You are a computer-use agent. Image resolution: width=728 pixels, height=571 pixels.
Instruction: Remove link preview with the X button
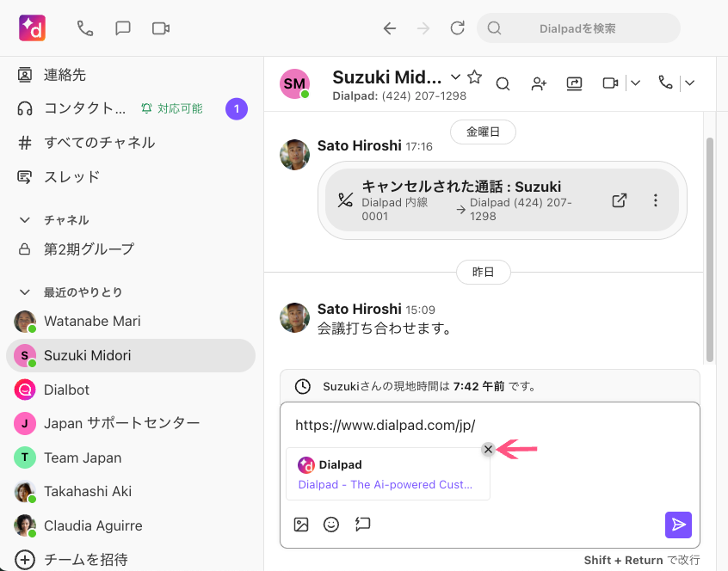click(488, 449)
